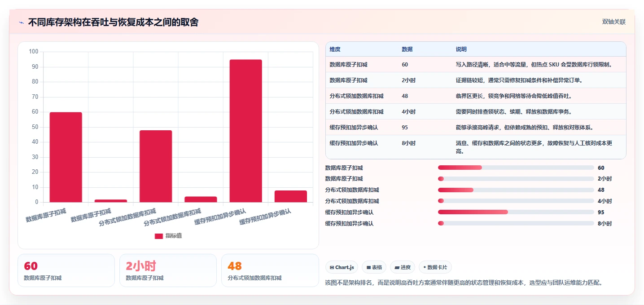The width and height of the screenshot is (644, 305).
Task: Click table cell 60 in the 数据 column
Action: point(405,65)
